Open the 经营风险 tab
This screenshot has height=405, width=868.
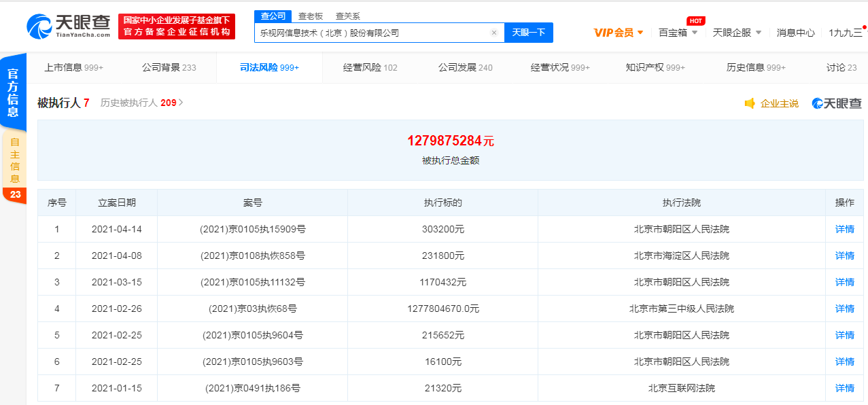pos(370,67)
